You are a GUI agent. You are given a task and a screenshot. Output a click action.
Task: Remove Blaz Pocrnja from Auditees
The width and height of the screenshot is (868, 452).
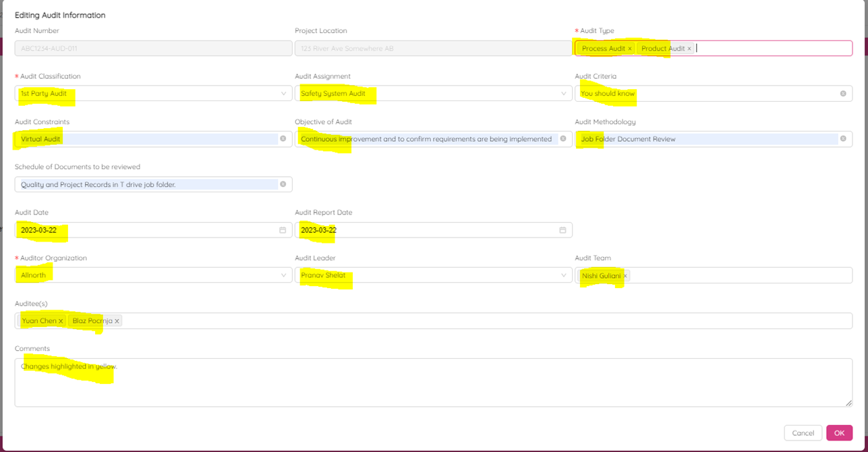point(117,321)
